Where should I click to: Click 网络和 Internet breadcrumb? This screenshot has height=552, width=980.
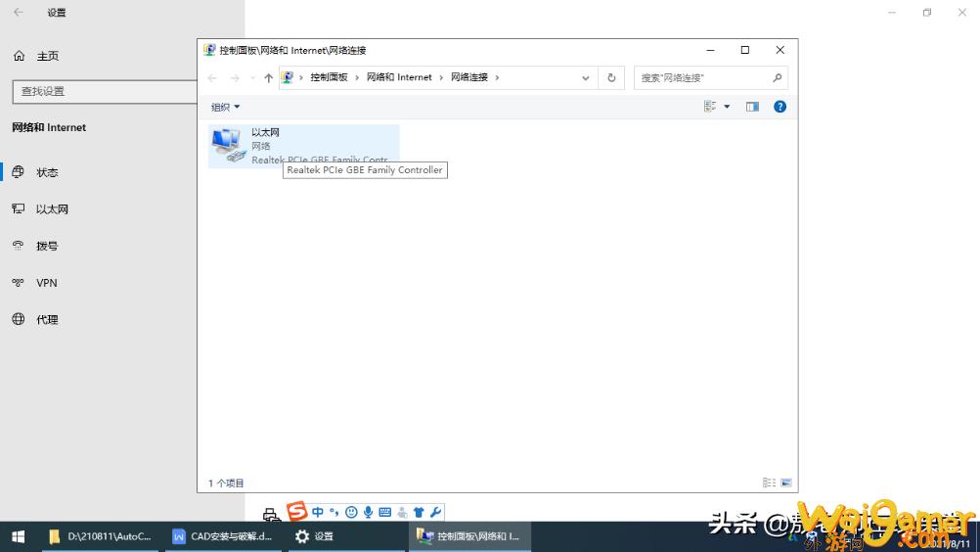pos(399,77)
